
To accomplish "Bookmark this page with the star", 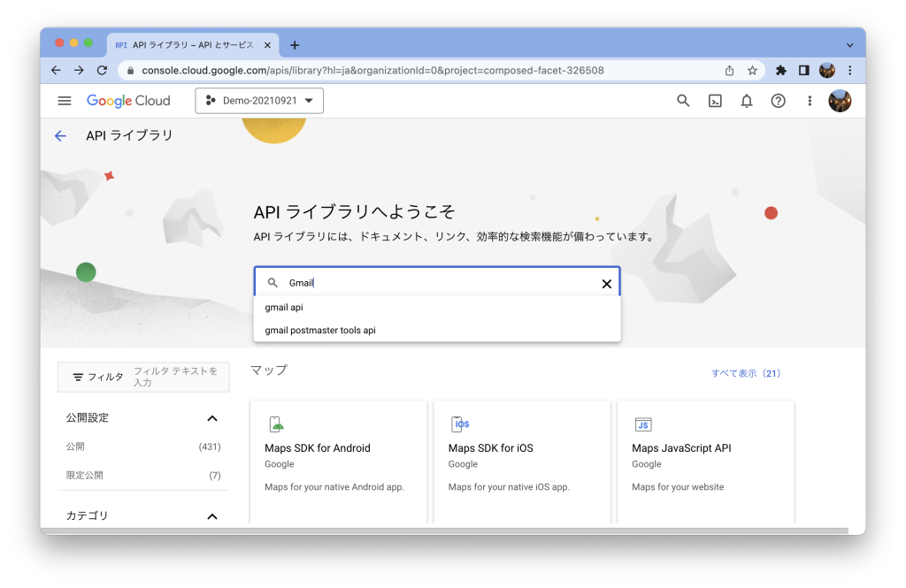I will point(752,71).
